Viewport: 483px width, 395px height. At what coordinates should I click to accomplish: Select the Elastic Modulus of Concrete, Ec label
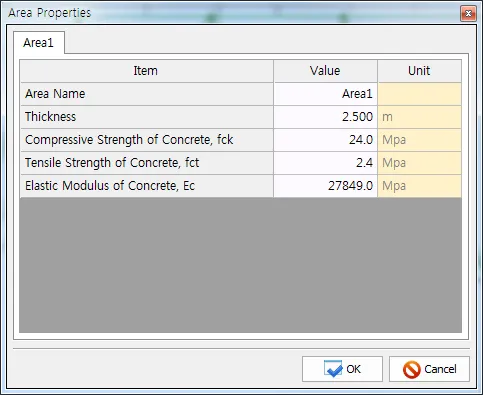point(147,186)
